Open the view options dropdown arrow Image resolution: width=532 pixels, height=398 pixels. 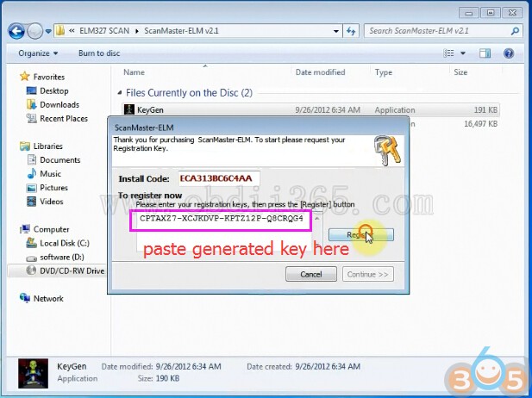(x=463, y=53)
